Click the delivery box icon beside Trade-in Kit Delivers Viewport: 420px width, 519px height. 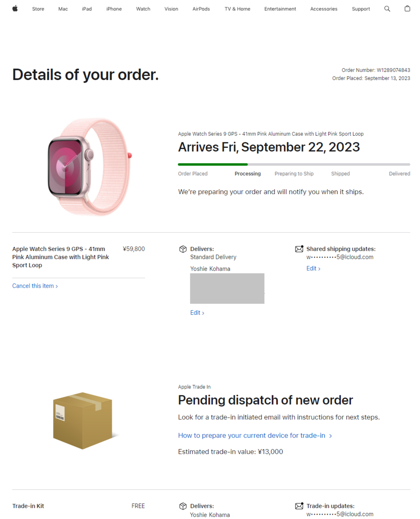(x=183, y=506)
